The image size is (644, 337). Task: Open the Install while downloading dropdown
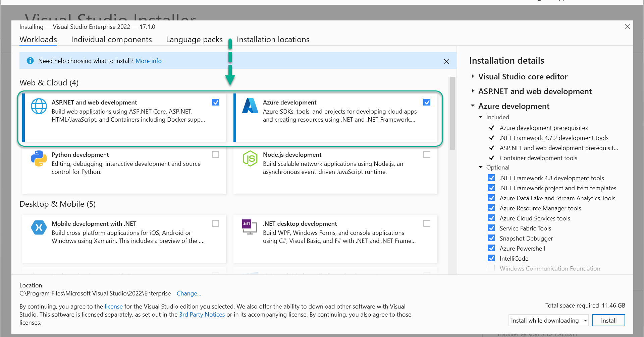pos(548,320)
